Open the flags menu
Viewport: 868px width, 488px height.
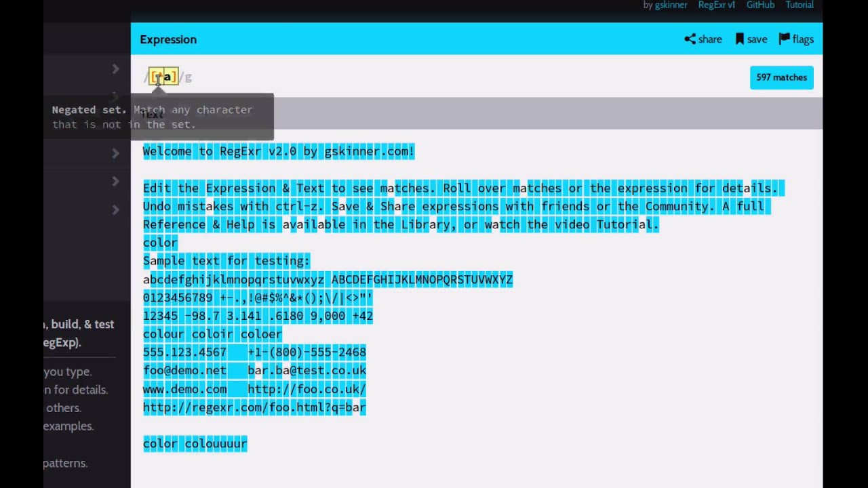pyautogui.click(x=796, y=39)
